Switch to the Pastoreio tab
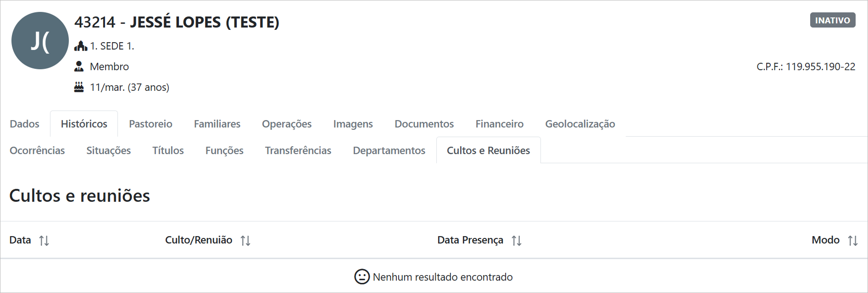 150,124
